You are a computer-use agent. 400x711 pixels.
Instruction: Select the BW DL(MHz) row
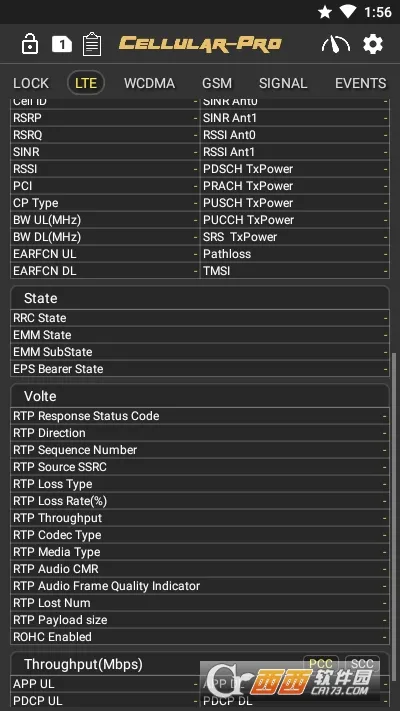[x=105, y=237]
